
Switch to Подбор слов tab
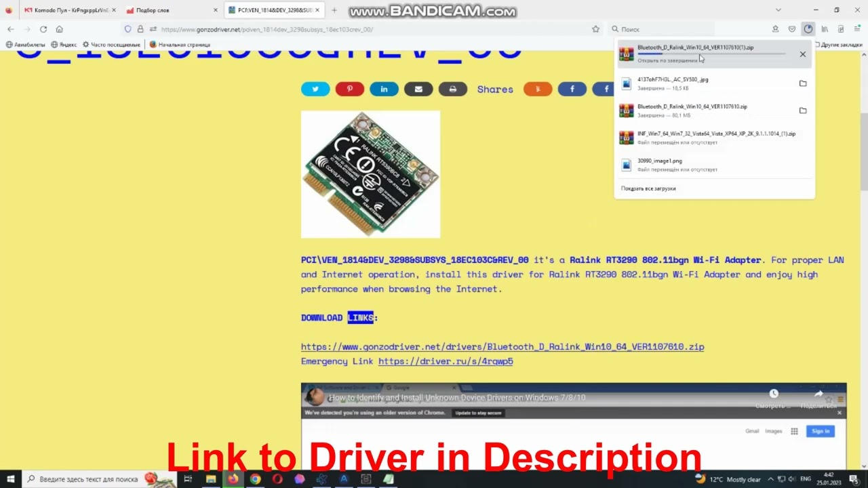click(x=173, y=10)
